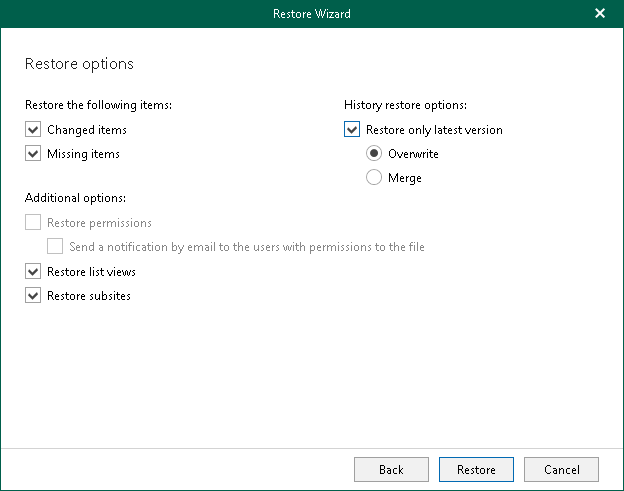This screenshot has height=491, width=624.
Task: Go Back to the previous wizard step
Action: point(391,469)
